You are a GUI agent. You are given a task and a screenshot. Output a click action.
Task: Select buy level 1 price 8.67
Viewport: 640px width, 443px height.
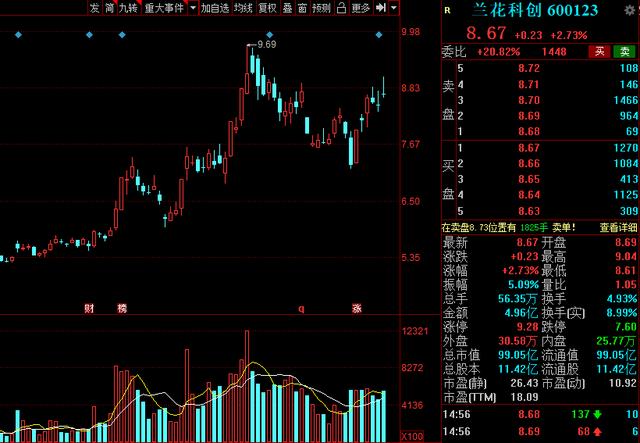click(529, 148)
